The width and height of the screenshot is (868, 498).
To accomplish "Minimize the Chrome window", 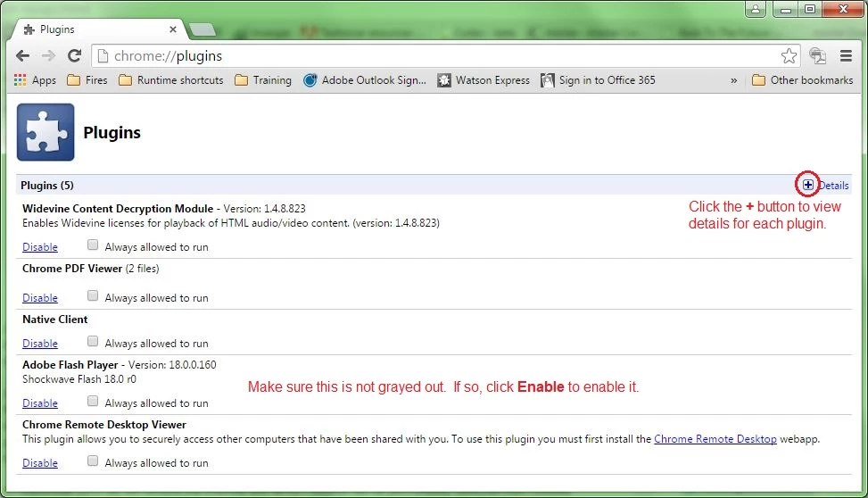I will pyautogui.click(x=786, y=10).
